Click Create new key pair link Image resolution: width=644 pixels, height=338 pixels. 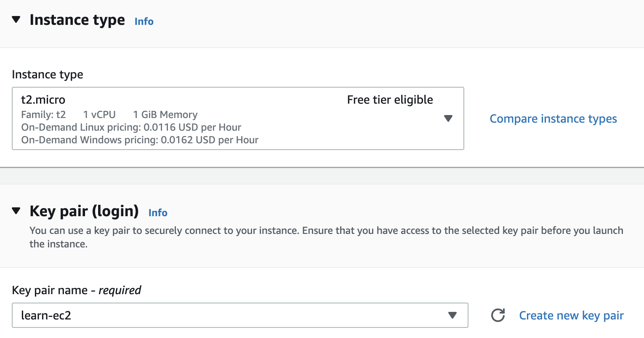tap(571, 316)
